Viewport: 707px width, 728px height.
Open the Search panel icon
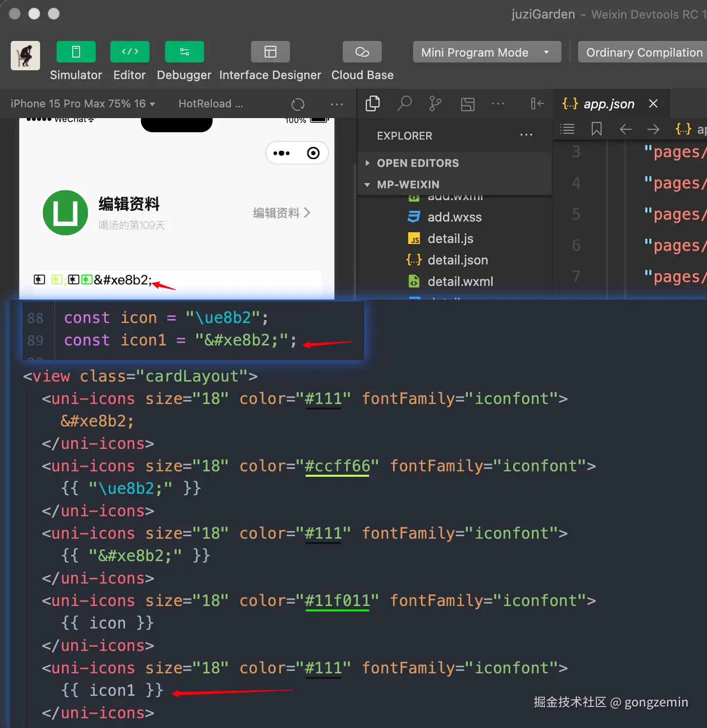point(404,103)
